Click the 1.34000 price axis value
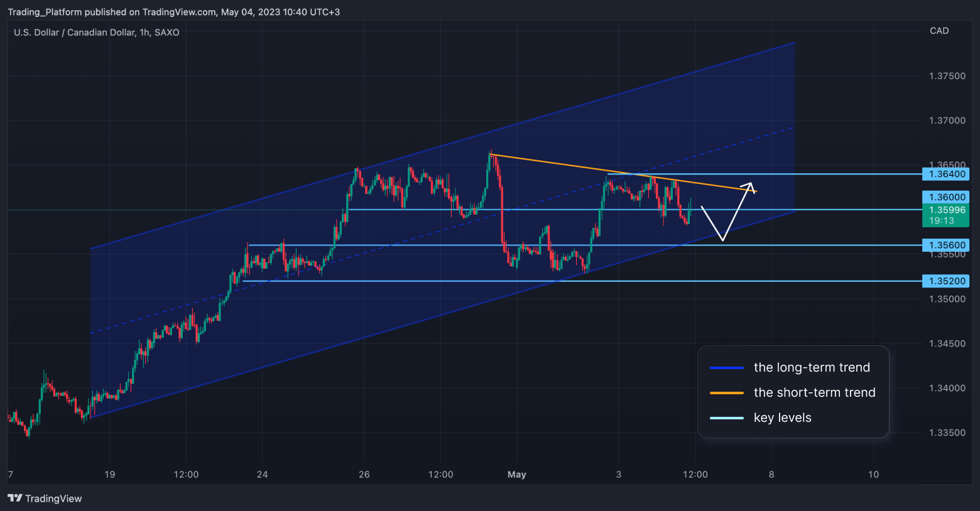Image resolution: width=980 pixels, height=511 pixels. (947, 388)
